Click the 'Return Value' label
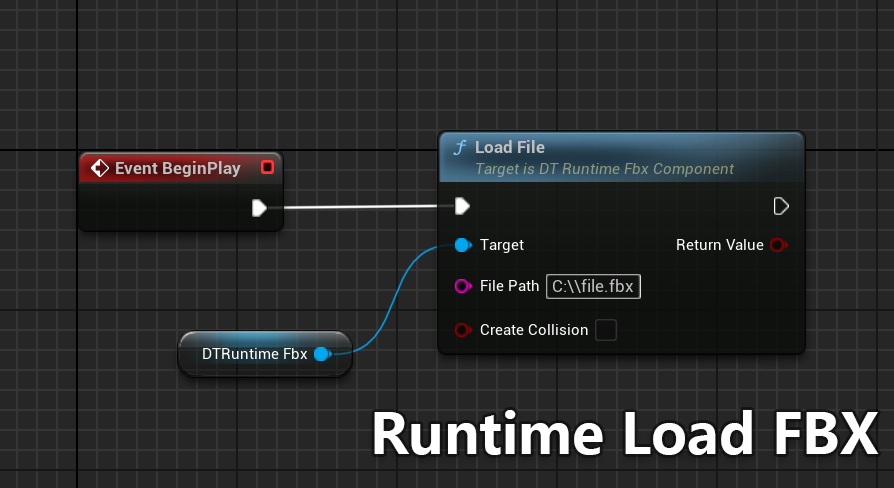 click(720, 245)
